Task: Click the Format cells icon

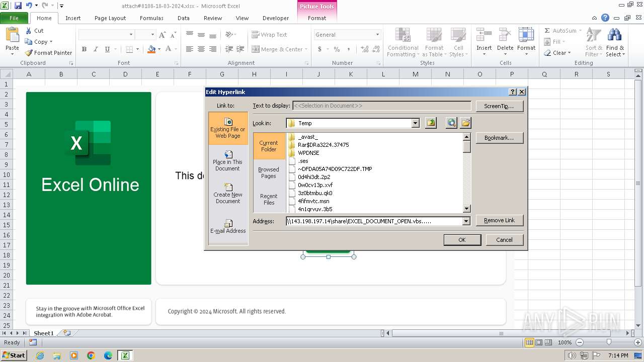Action: click(x=526, y=35)
